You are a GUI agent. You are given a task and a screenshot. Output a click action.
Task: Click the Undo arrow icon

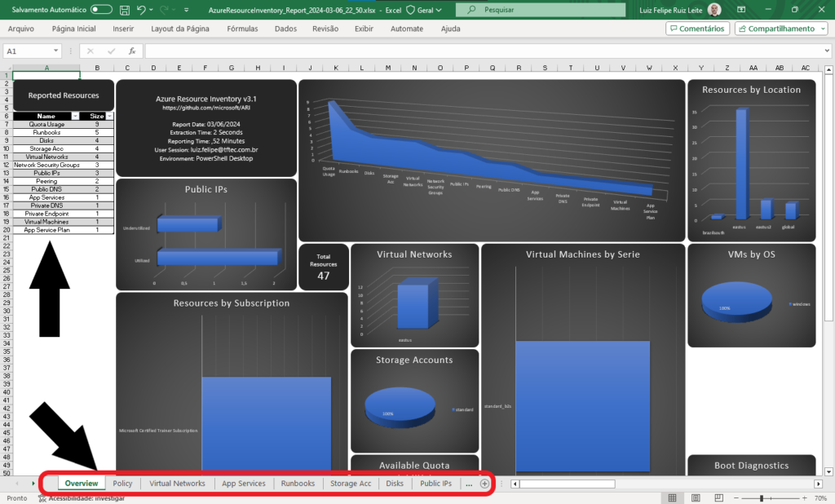pos(141,10)
